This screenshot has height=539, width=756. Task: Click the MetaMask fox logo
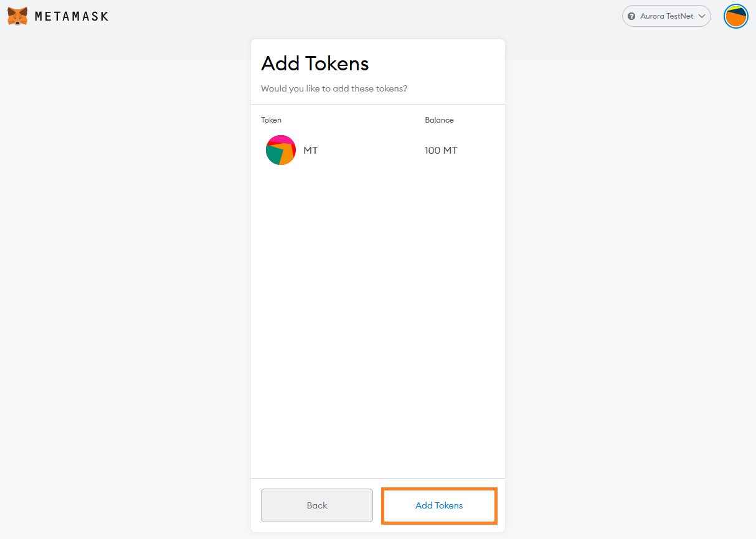[x=17, y=16]
